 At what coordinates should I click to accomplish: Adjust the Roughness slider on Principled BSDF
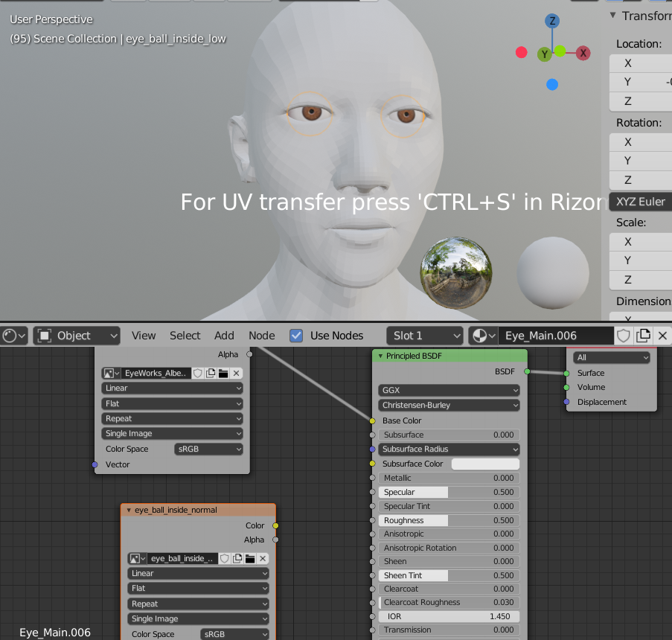pyautogui.click(x=449, y=520)
